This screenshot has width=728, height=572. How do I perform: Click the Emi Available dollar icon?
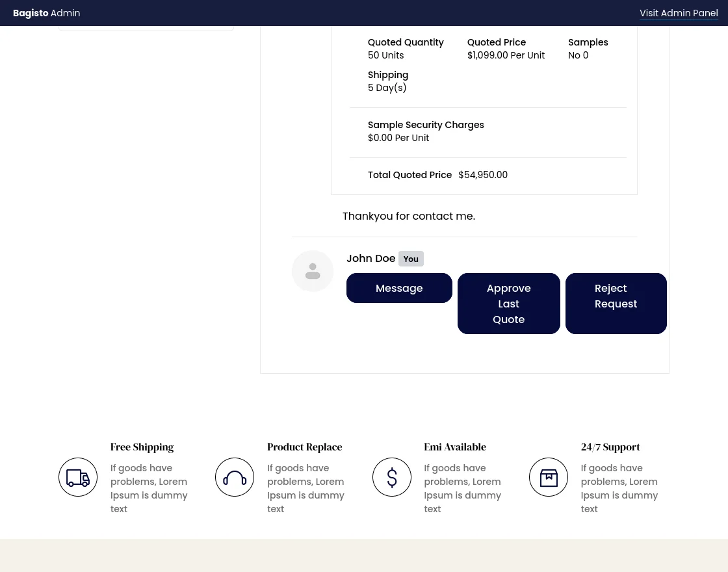[392, 477]
